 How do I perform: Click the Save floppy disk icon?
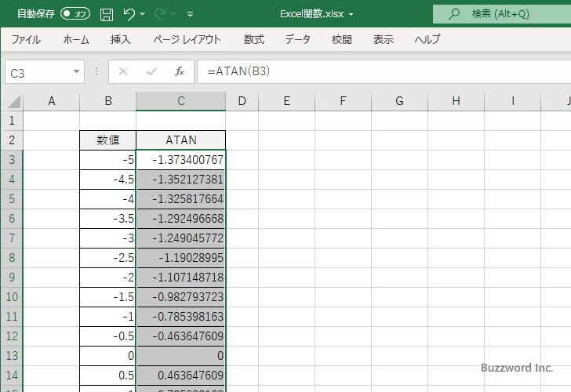click(x=107, y=15)
